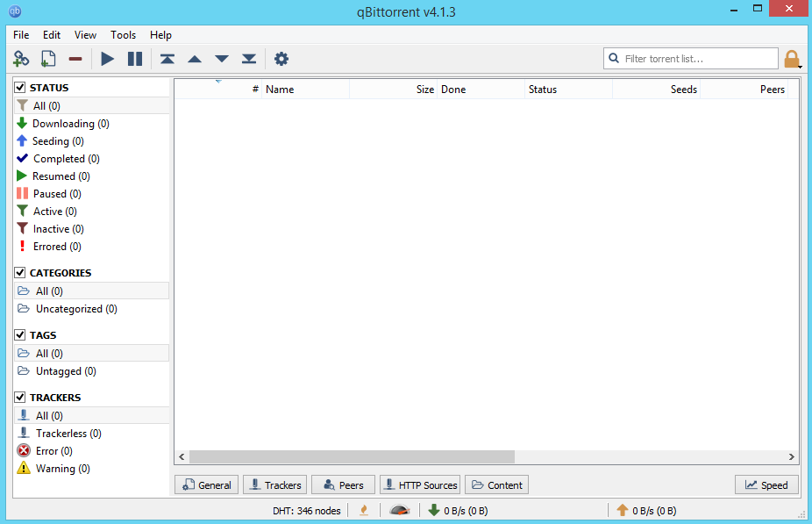Select All (0) under Tags
This screenshot has height=524, width=812.
point(92,353)
